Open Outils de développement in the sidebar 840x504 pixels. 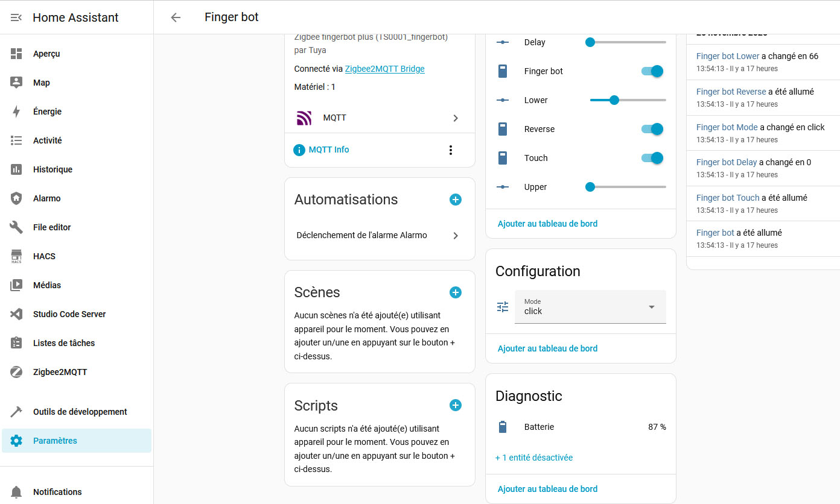pyautogui.click(x=80, y=412)
